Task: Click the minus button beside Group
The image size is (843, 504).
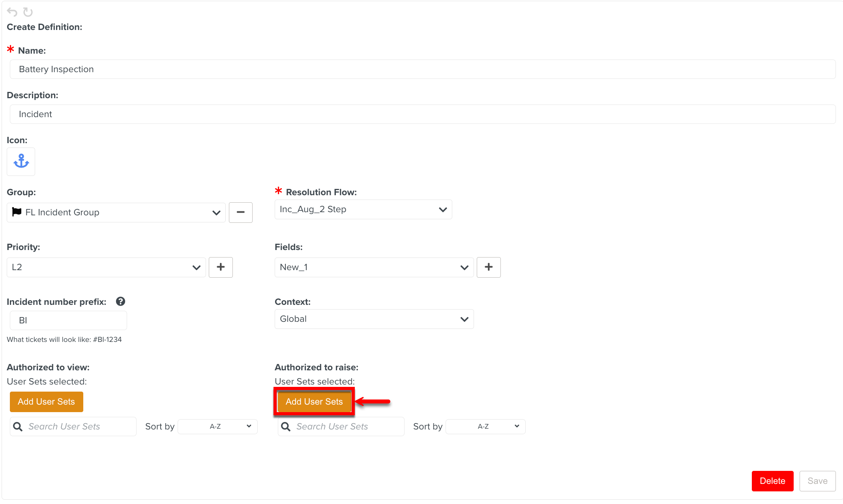Action: coord(240,212)
